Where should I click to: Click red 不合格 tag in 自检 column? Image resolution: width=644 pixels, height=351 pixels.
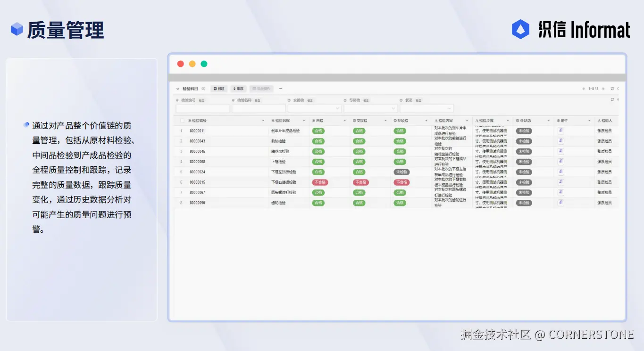[x=320, y=182]
